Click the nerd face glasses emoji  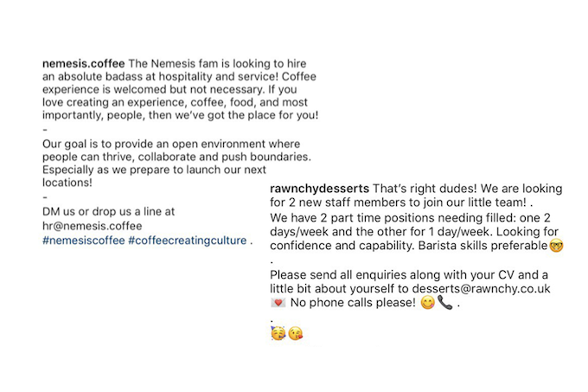coord(556,246)
